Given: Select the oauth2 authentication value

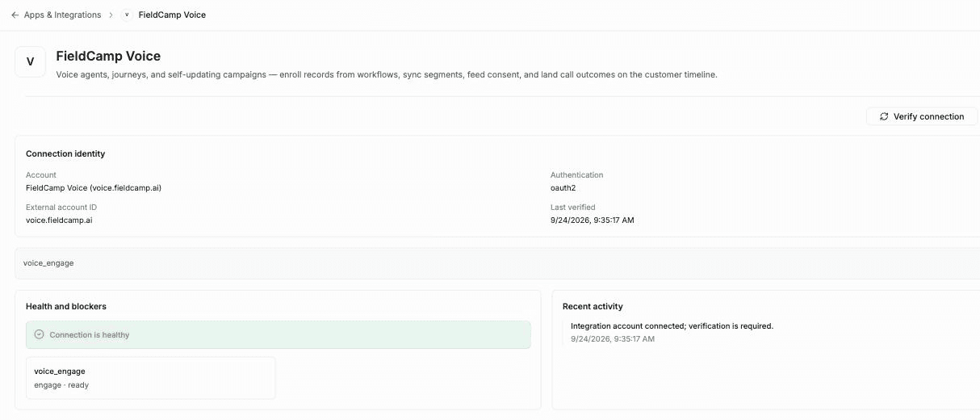Looking at the screenshot, I should tap(563, 187).
